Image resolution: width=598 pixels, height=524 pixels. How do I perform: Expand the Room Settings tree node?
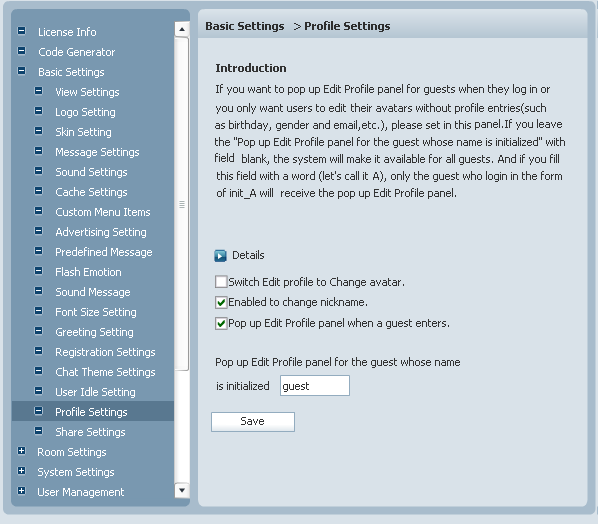pos(22,451)
